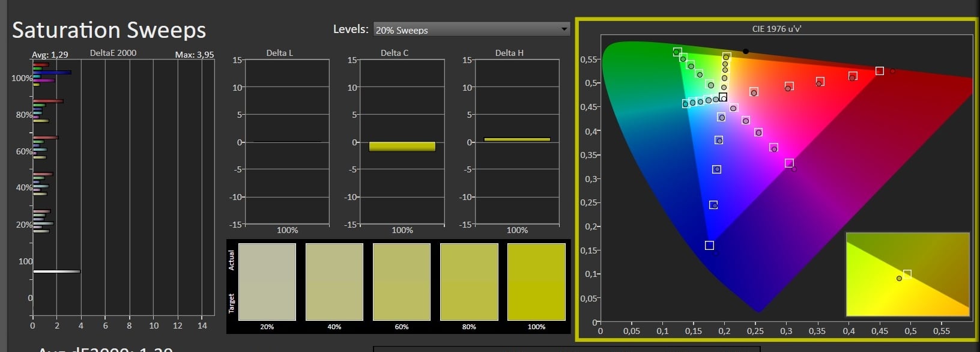Click the yellow Delta H bar
Screen dimensions: 980x352
point(517,139)
